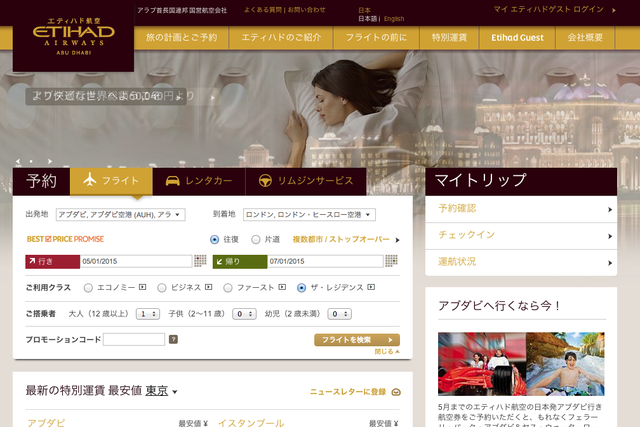Select the 片道 one-way radio button
The image size is (640, 427).
click(256, 240)
